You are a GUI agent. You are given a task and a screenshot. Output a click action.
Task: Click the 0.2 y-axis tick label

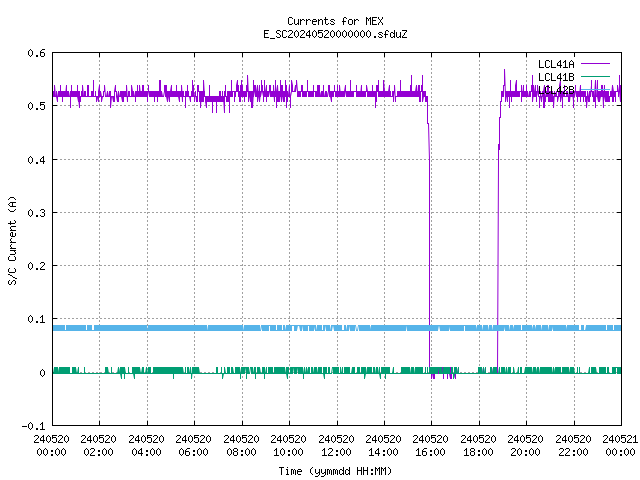click(36, 266)
